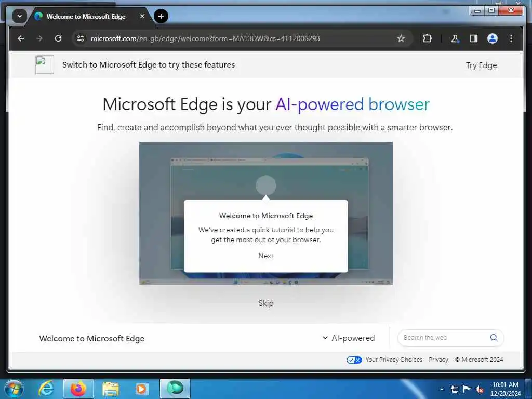This screenshot has width=532, height=399.
Task: Click Try Edge link
Action: pos(481,65)
